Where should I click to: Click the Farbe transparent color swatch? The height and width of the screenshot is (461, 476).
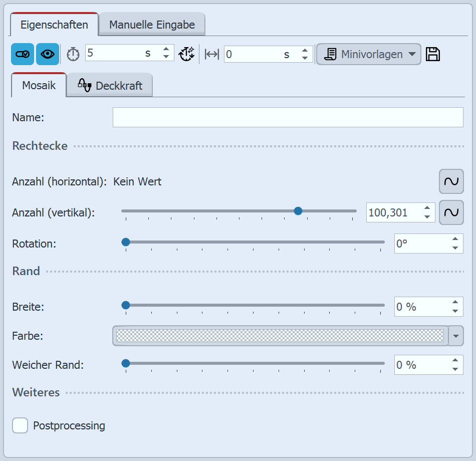click(280, 336)
